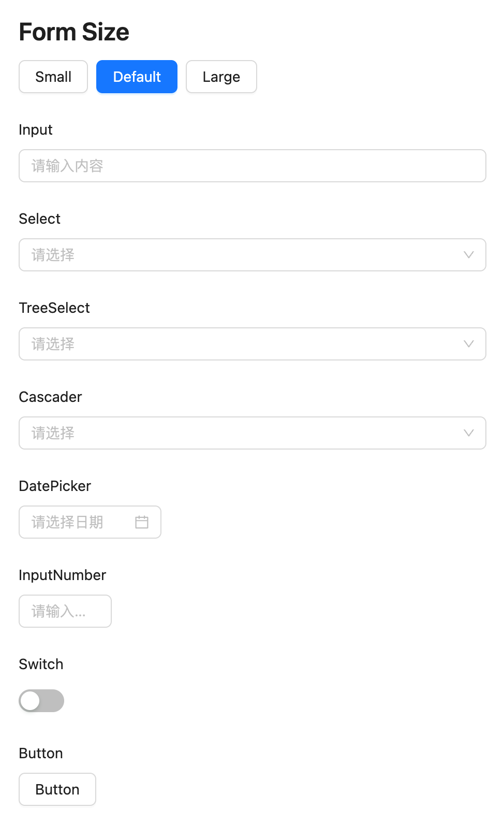The height and width of the screenshot is (838, 504).
Task: Click the Input field label
Action: [36, 129]
